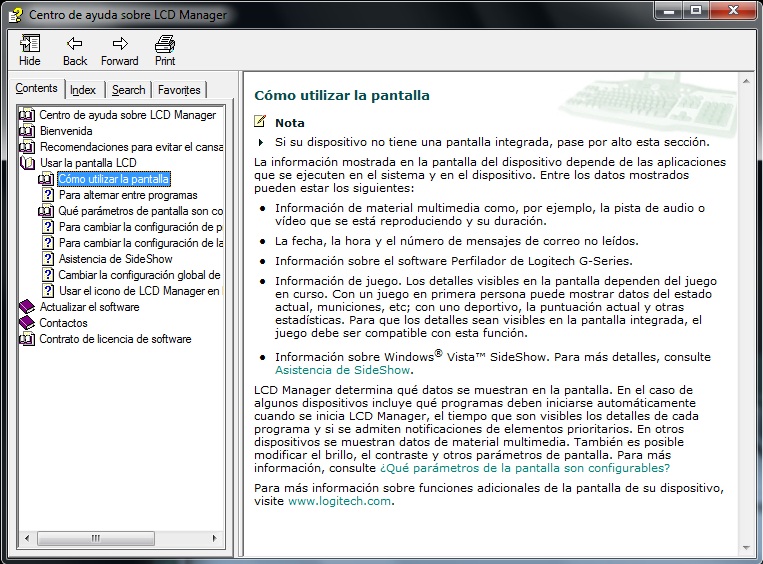The width and height of the screenshot is (763, 564).
Task: Click the page icon beside Bienvenida
Action: pos(27,131)
